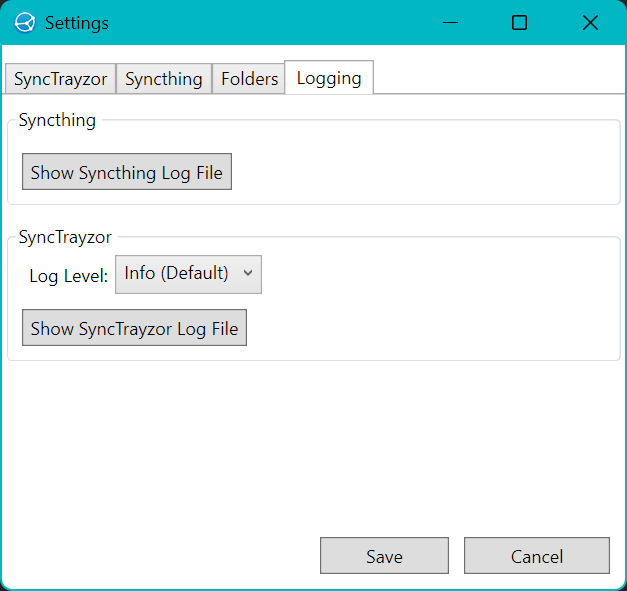
Task: Close the Settings window
Action: [x=590, y=22]
